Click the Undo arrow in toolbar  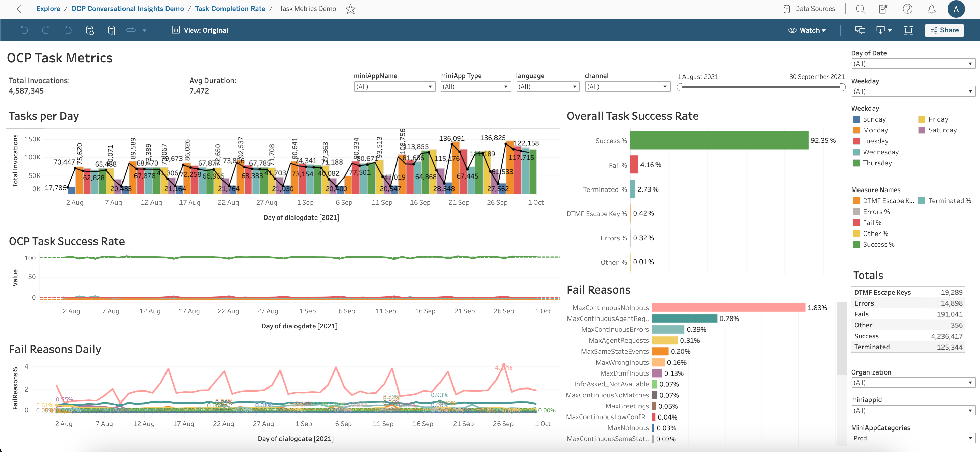24,30
